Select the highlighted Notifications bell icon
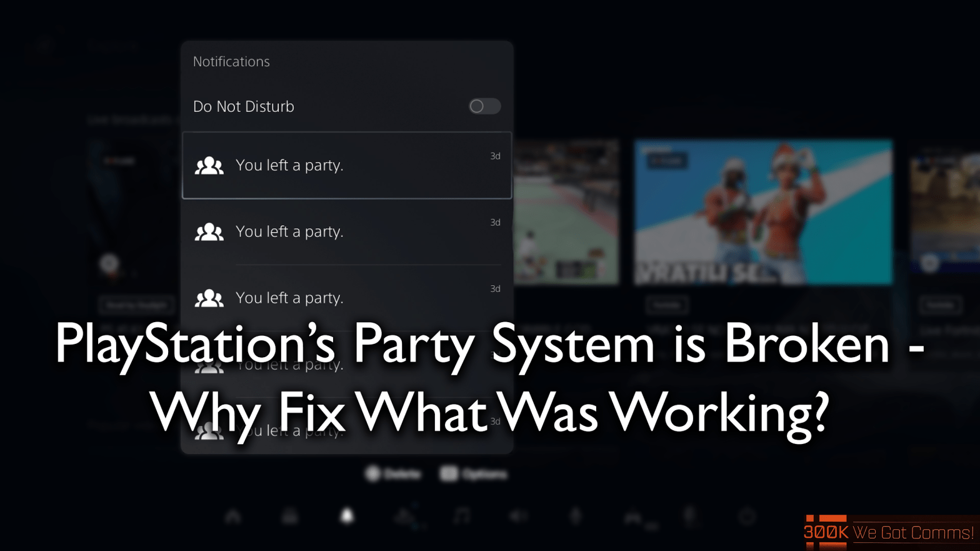This screenshot has width=980, height=551. tap(347, 516)
